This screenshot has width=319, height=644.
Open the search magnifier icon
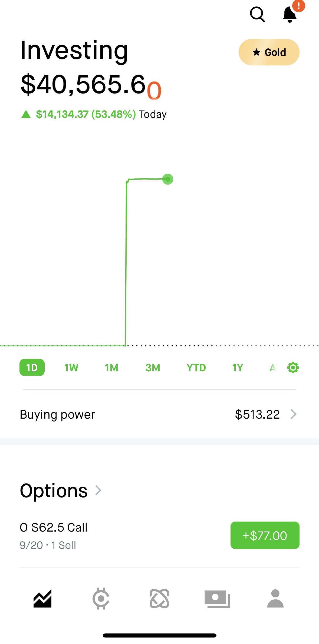coord(257,14)
